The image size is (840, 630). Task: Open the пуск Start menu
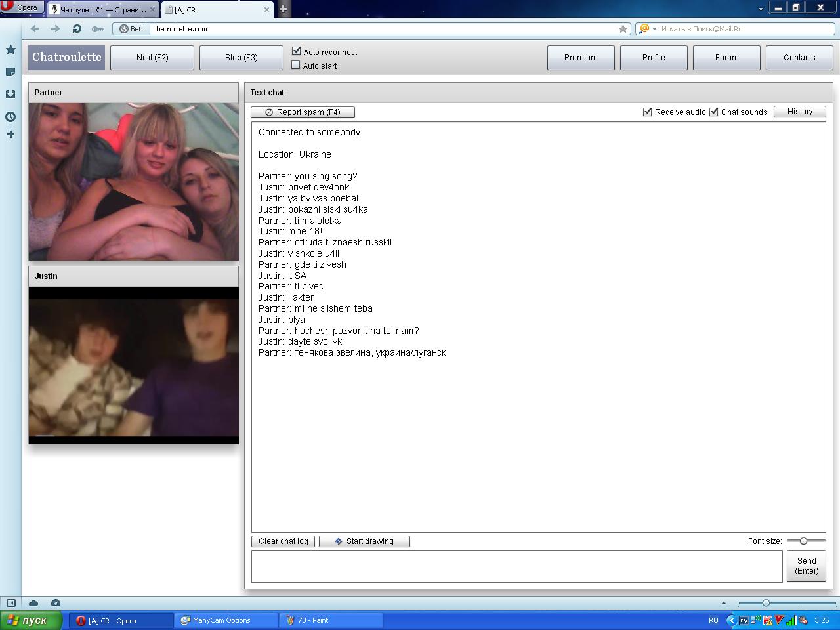pyautogui.click(x=31, y=620)
